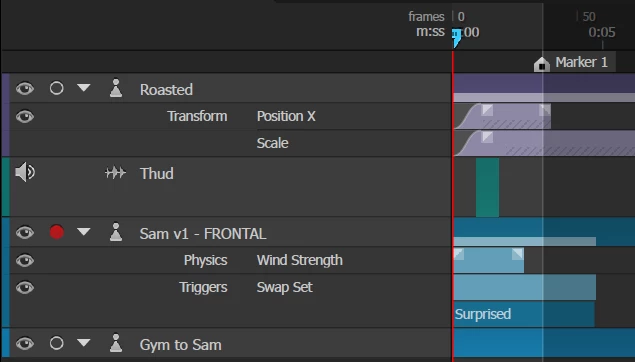Toggle eye for Swap Set triggers row
The image size is (635, 362).
[25, 287]
